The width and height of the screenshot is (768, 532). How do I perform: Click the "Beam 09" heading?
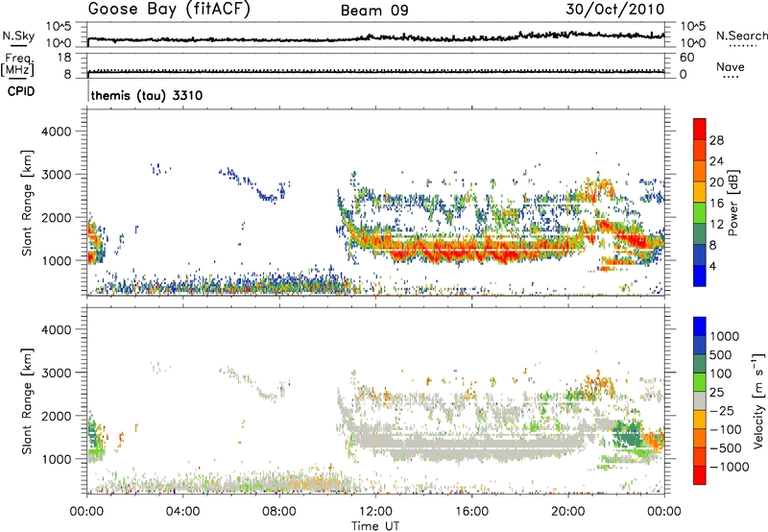pos(374,11)
